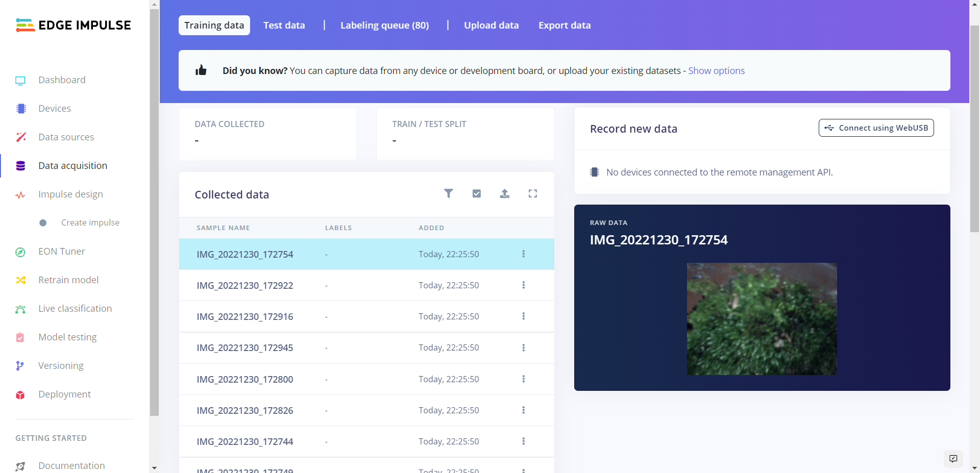Viewport: 980px width, 473px height.
Task: Open Versioning from sidebar
Action: point(61,366)
